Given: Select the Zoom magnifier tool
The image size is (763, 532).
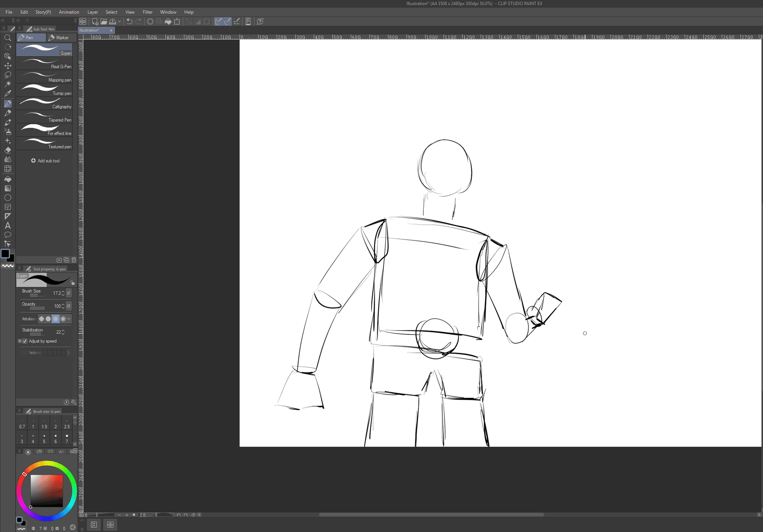Looking at the screenshot, I should [x=8, y=38].
